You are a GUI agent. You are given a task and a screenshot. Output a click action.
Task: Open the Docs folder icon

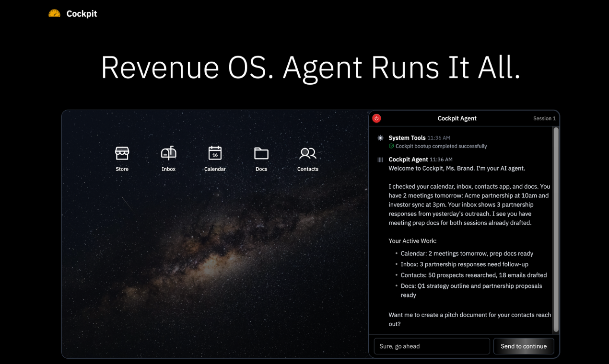261,154
